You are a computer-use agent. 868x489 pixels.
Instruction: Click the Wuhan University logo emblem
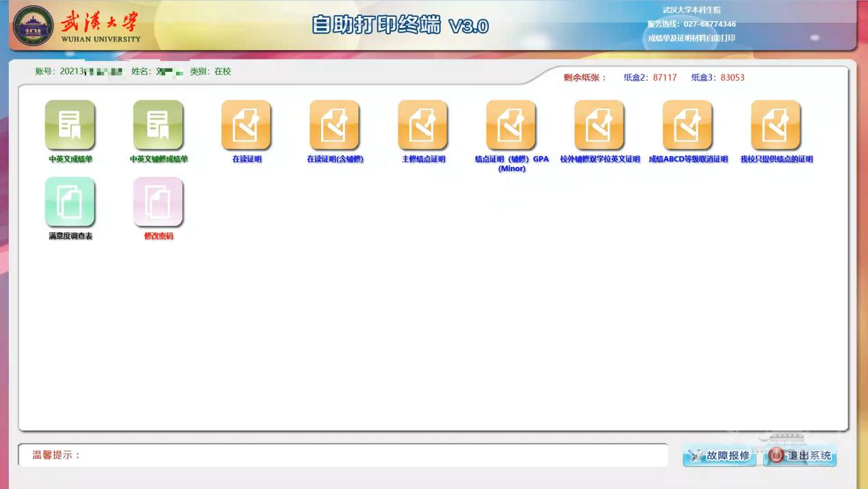coord(34,26)
